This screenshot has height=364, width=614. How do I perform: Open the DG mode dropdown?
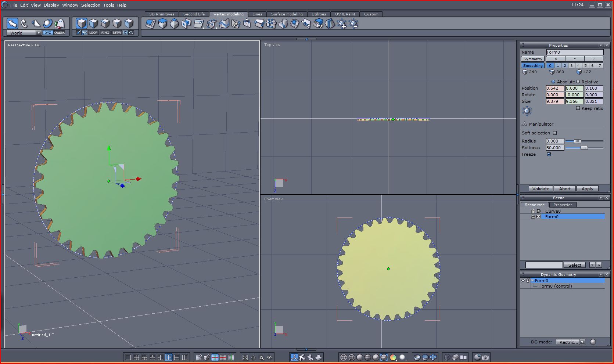coord(582,342)
